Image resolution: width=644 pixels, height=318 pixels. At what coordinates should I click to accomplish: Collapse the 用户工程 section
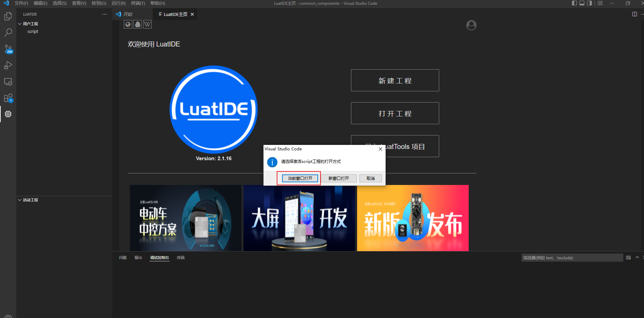point(20,24)
